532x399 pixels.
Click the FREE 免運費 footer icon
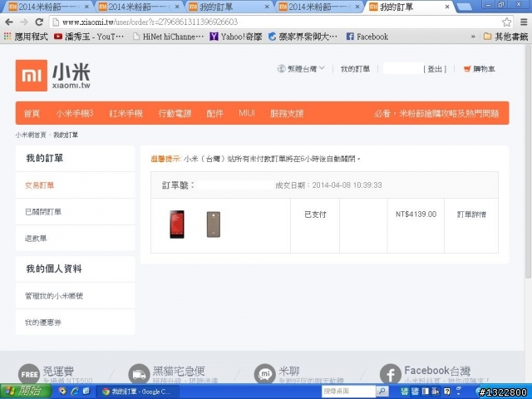pos(29,374)
